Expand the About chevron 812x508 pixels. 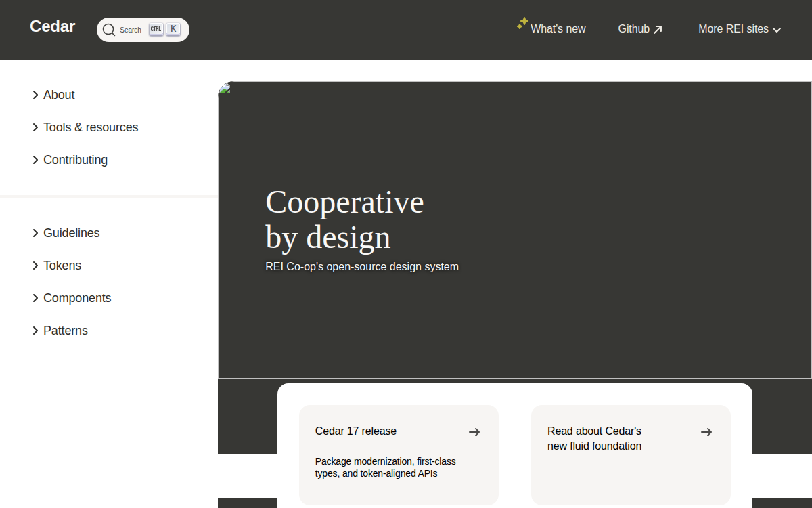pos(35,95)
